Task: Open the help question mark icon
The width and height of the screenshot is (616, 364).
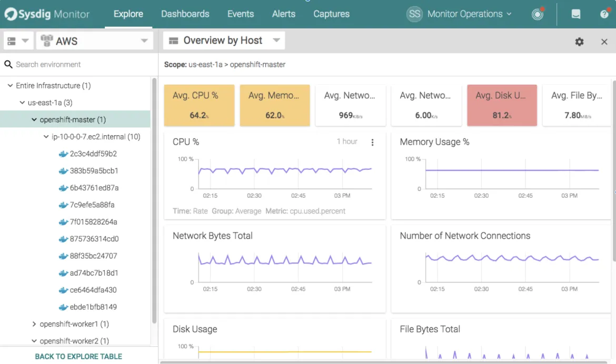Action: pos(603,14)
